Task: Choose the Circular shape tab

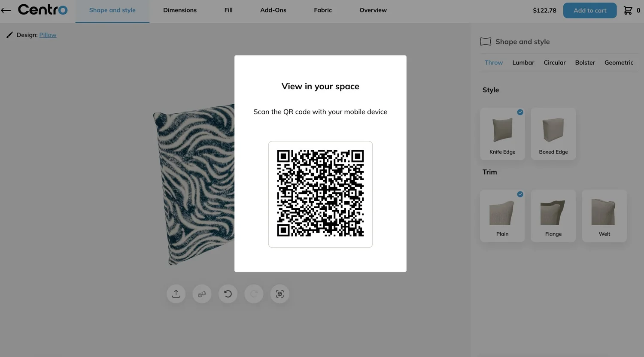Action: tap(555, 63)
